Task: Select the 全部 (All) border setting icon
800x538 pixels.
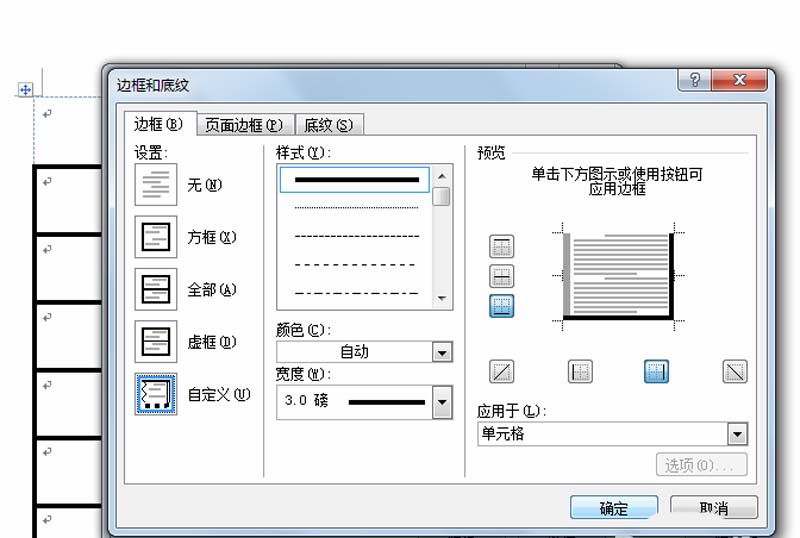Action: point(156,289)
